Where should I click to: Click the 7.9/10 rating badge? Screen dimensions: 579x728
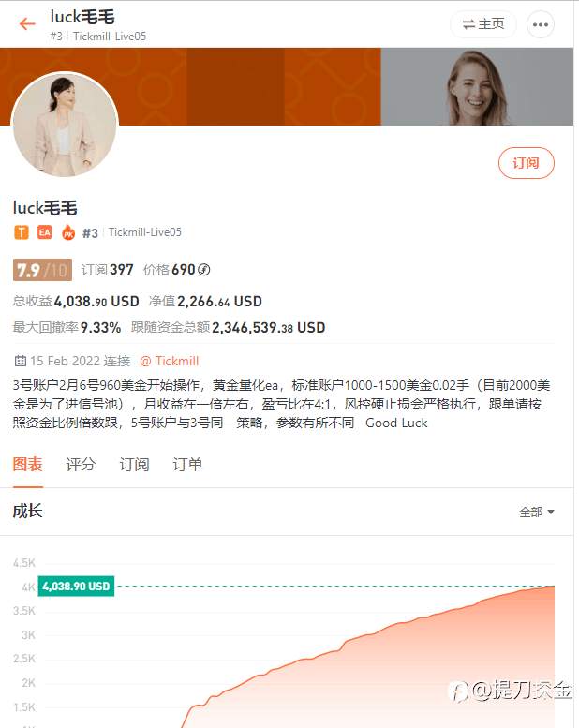[x=42, y=270]
